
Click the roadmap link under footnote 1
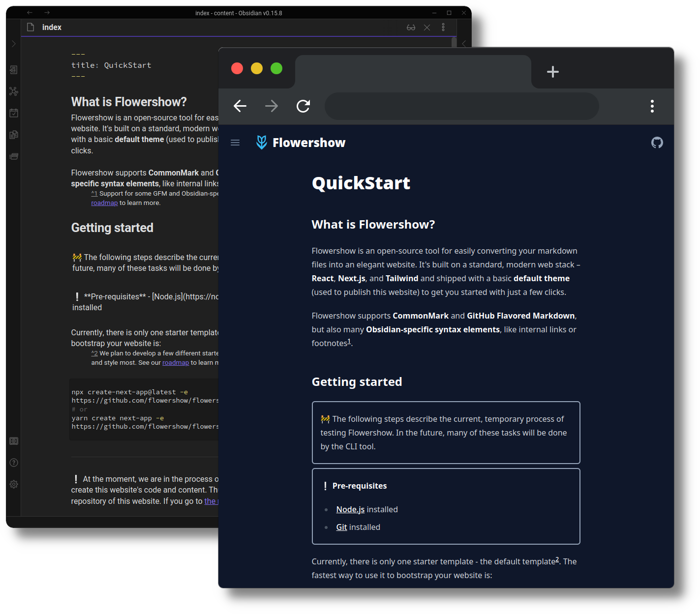coord(104,203)
